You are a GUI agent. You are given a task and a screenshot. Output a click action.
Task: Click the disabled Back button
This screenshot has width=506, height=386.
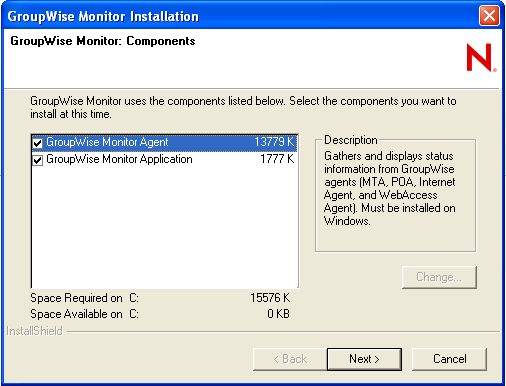(x=290, y=359)
